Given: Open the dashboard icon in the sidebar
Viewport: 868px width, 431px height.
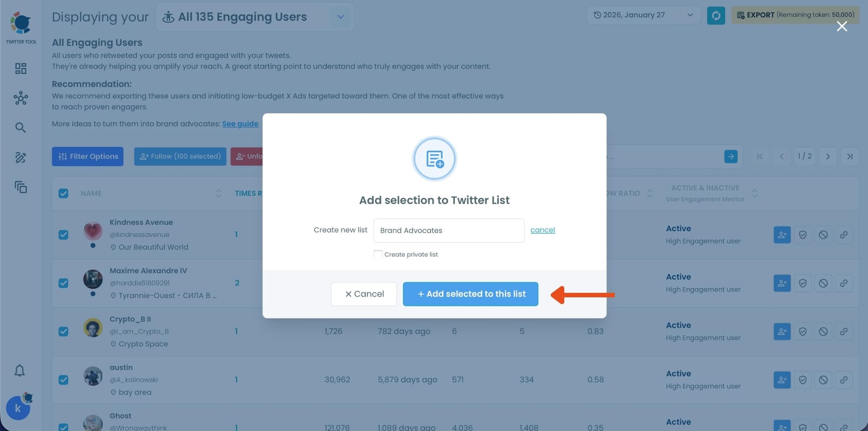Looking at the screenshot, I should coord(20,68).
